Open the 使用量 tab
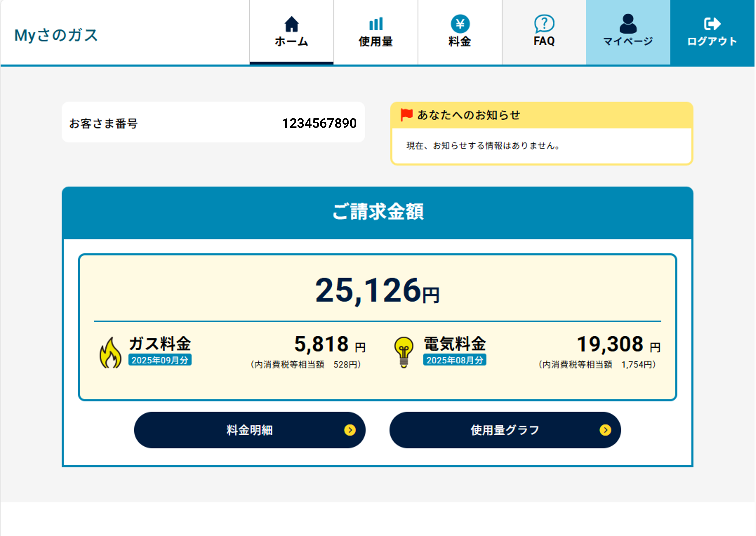This screenshot has width=756, height=536. click(376, 41)
